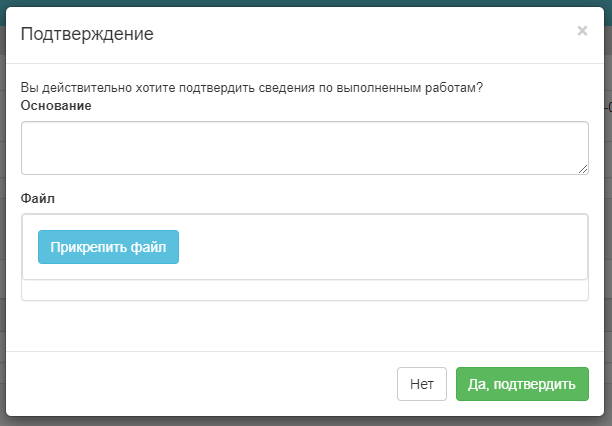Place the cursor in the reason text box
The image size is (612, 426).
point(305,148)
